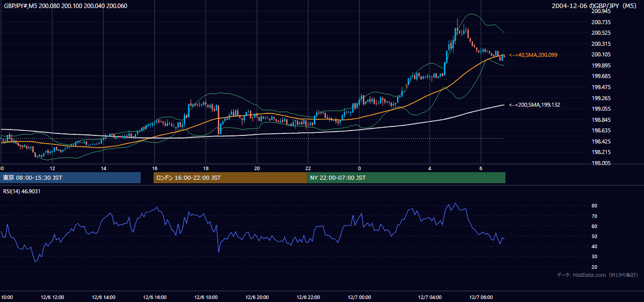Click RSI scale value 50
644x302 pixels.
[x=594, y=236]
